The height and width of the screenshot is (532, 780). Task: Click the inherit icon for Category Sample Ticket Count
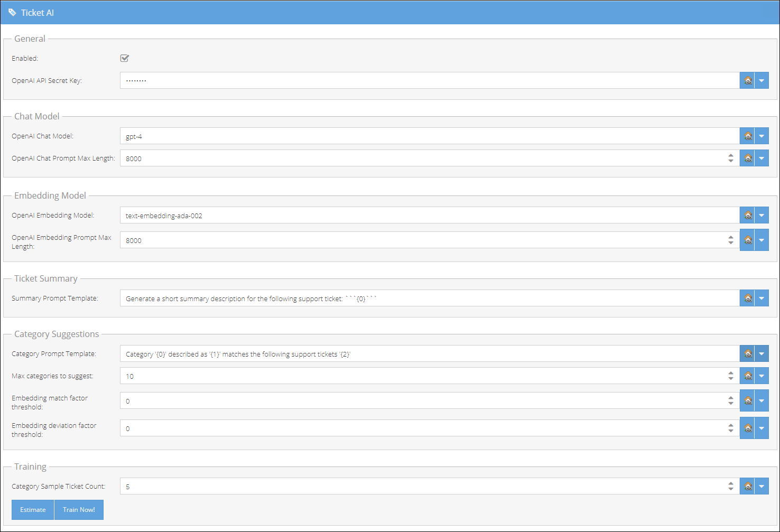(747, 486)
